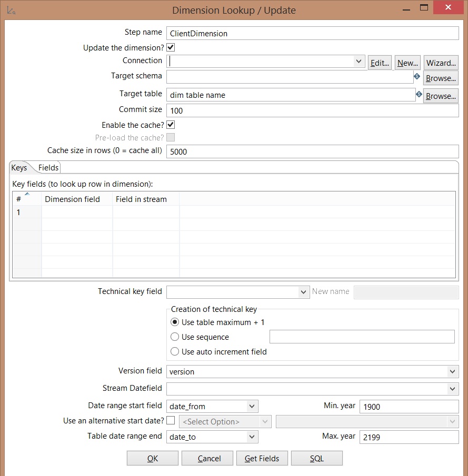Click the variable icon beside Target schema

point(417,77)
